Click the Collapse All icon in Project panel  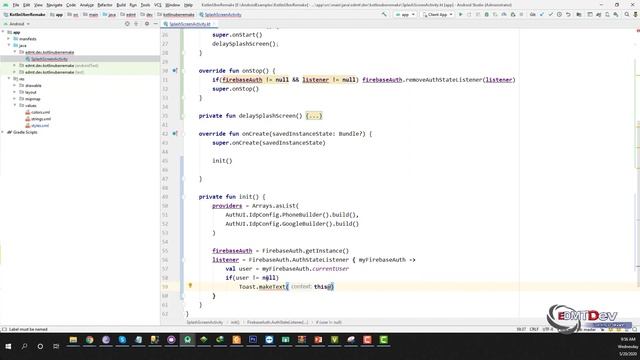136,24
